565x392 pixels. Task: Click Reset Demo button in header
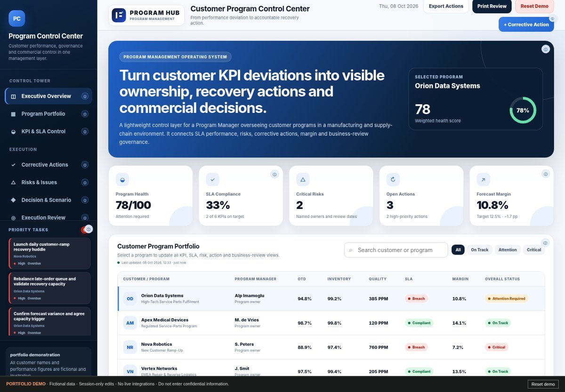click(534, 6)
